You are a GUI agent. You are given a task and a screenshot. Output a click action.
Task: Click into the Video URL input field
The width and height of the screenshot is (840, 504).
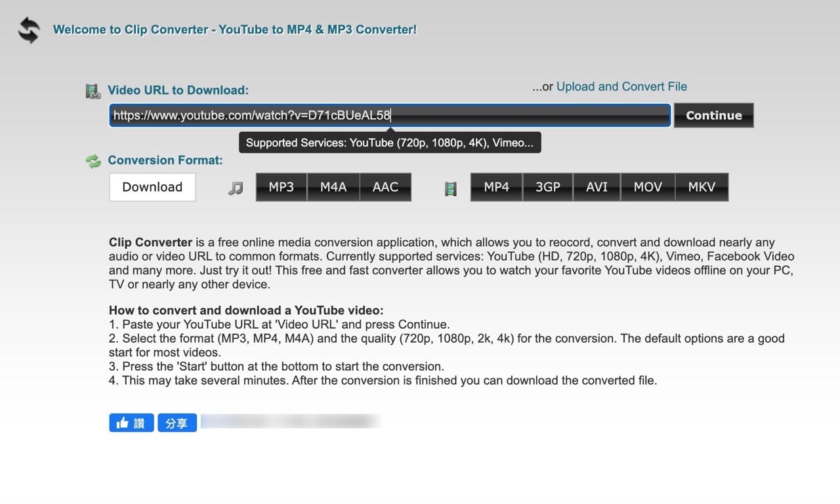click(390, 115)
